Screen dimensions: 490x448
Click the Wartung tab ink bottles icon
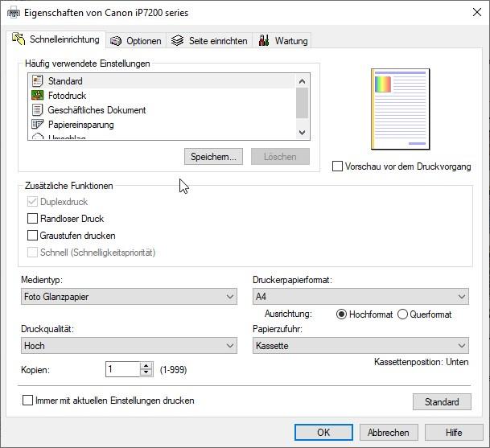point(264,40)
